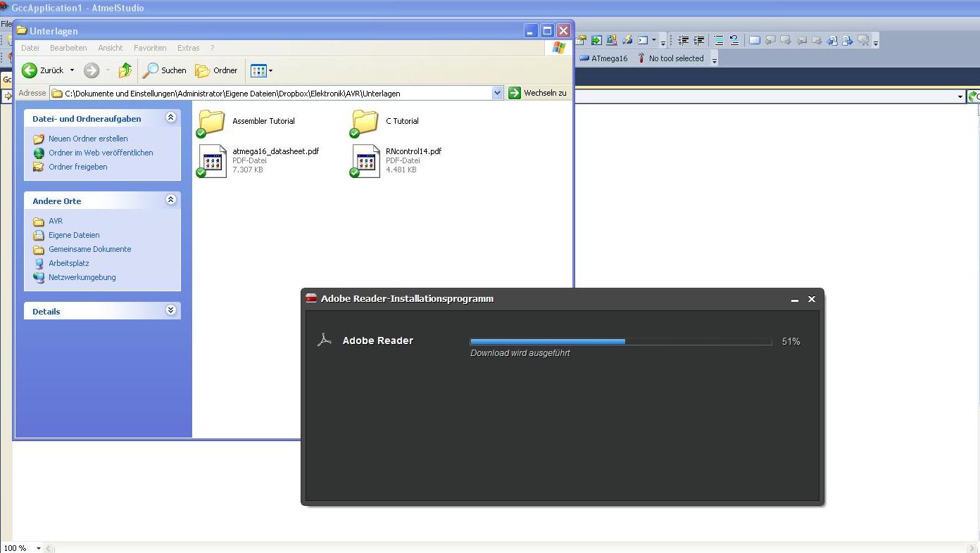Open the Bearbeiten menu
The width and height of the screenshot is (980, 553).
point(68,48)
